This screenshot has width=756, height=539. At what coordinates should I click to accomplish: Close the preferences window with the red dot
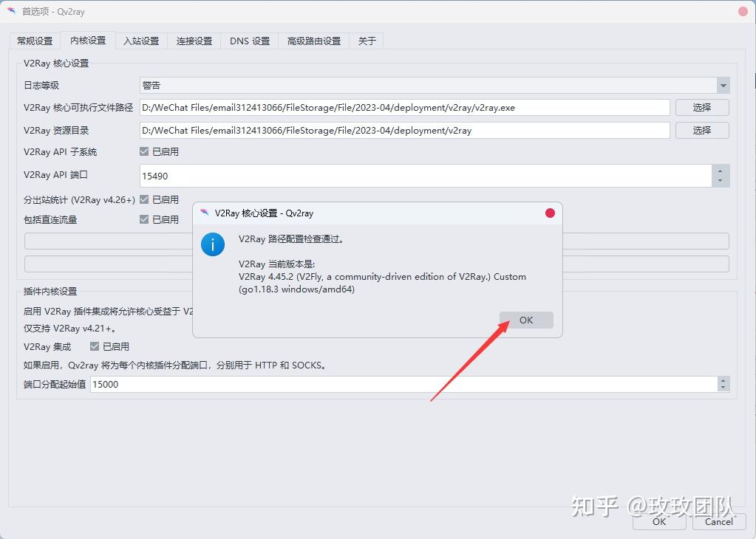743,11
